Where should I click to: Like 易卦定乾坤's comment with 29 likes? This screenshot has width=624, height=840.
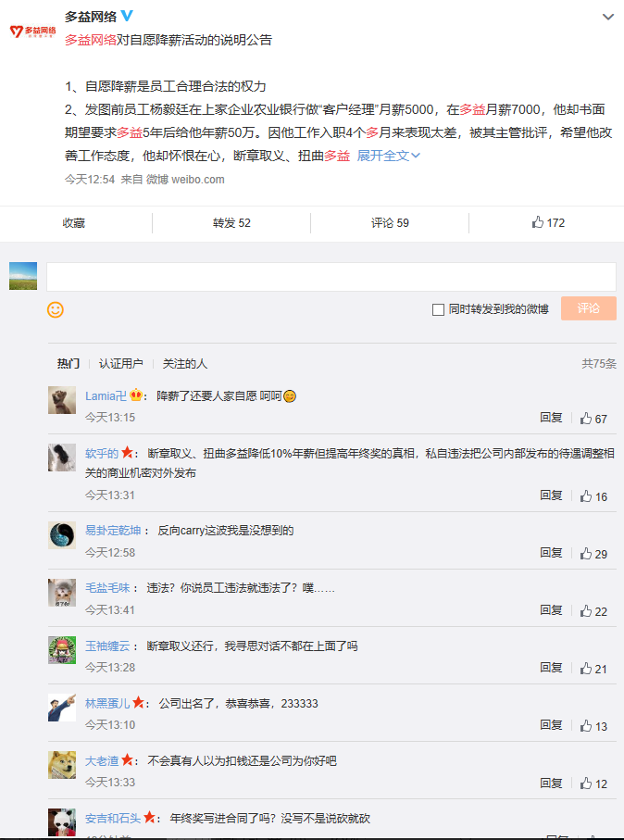pyautogui.click(x=593, y=554)
